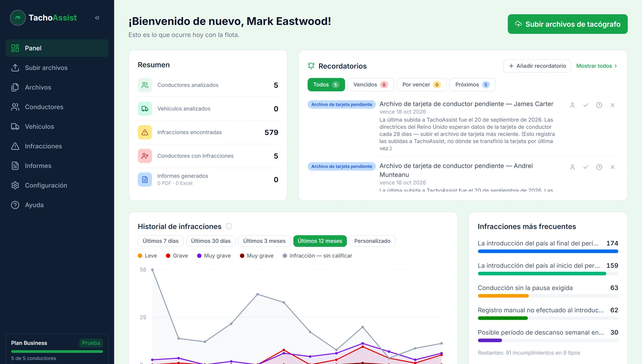Filter reminders by Vencidos
This screenshot has width=642, height=364.
coord(371,85)
